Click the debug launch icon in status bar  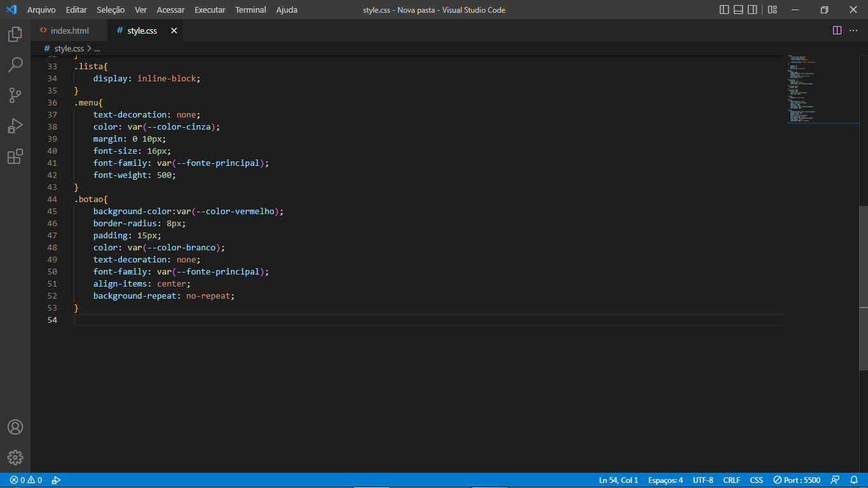click(x=56, y=480)
